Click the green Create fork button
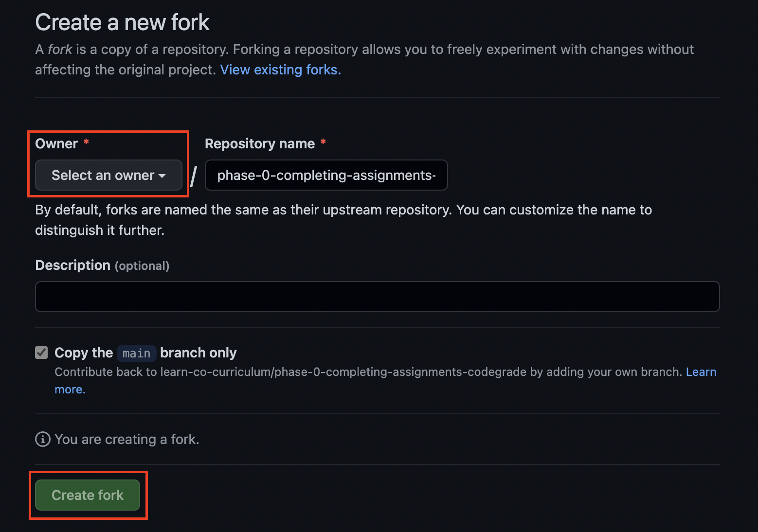Viewport: 758px width, 532px height. pyautogui.click(x=88, y=495)
